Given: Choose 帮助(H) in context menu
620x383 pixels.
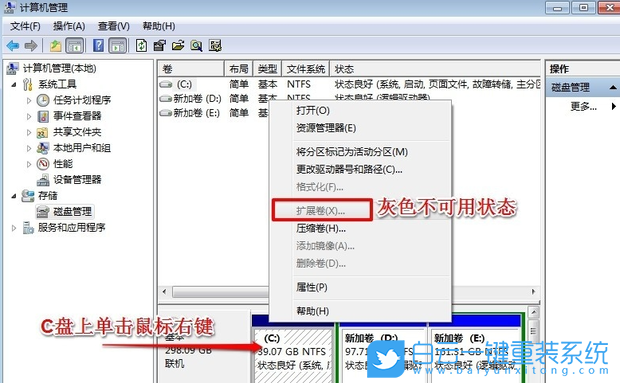Looking at the screenshot, I should point(360,311).
